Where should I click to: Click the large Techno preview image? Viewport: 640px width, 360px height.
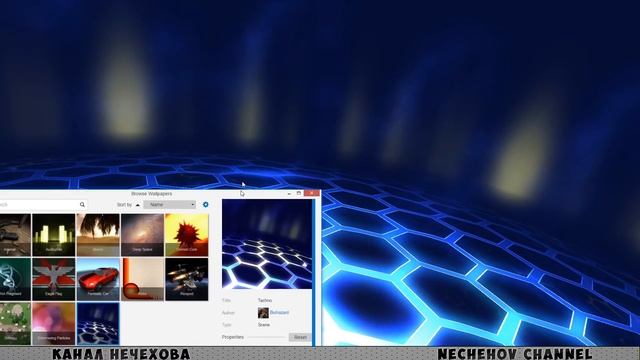click(x=267, y=244)
